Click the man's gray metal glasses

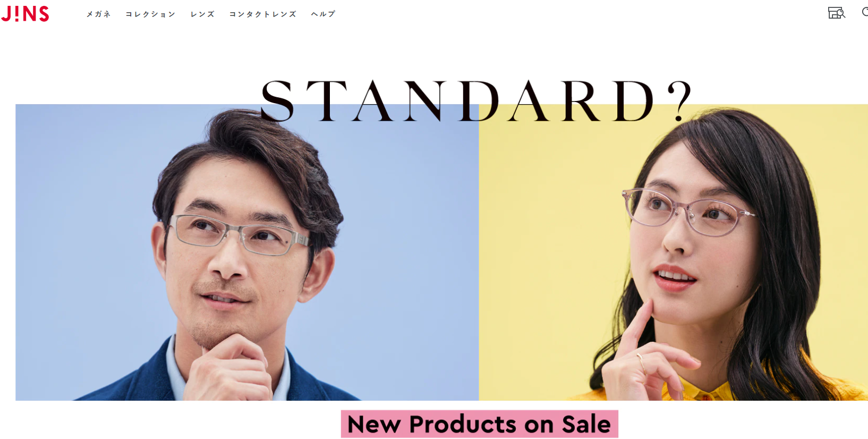(x=239, y=234)
